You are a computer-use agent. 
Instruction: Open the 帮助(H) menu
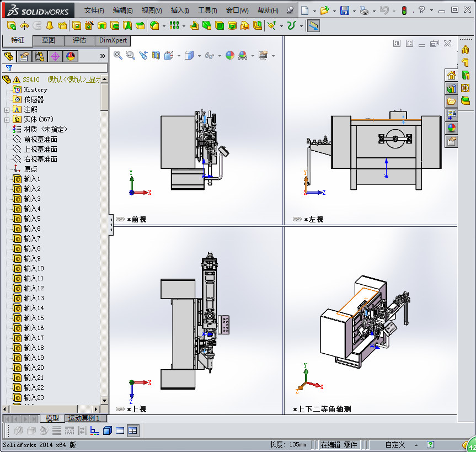pos(268,10)
